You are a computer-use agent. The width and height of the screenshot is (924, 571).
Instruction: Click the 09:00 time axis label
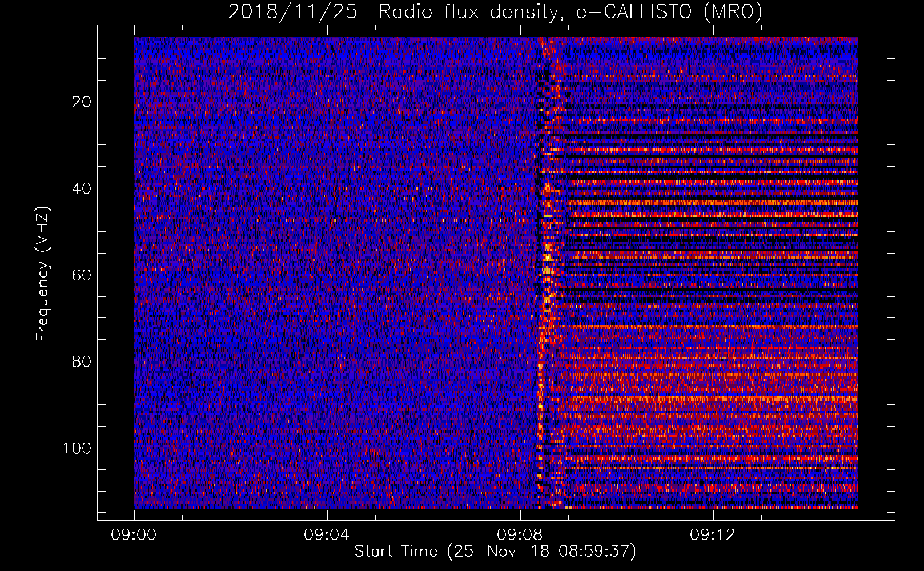[x=134, y=535]
